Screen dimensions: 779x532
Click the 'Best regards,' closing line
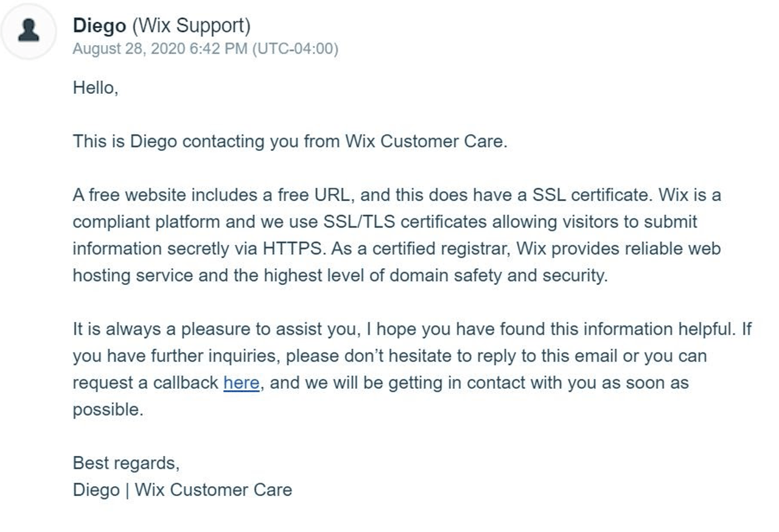pos(126,463)
